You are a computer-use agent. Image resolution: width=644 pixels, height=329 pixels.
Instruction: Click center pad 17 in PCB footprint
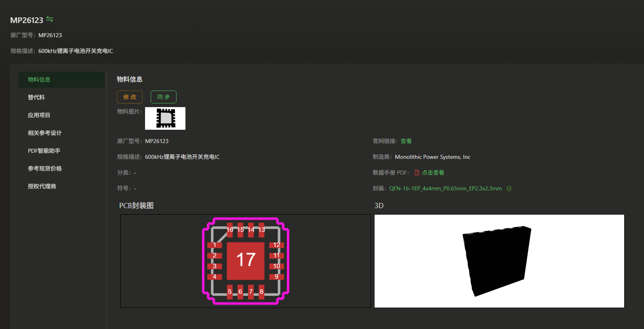point(246,261)
